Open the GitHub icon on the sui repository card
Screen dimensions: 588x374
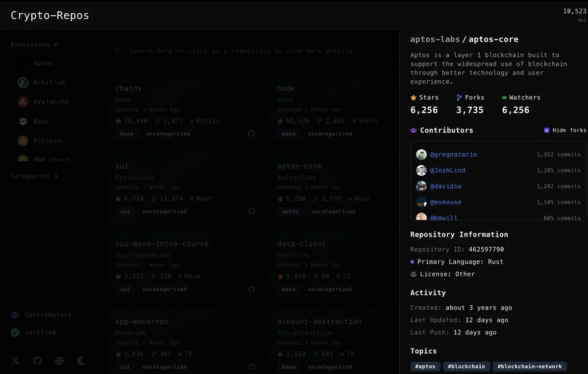coord(251,211)
